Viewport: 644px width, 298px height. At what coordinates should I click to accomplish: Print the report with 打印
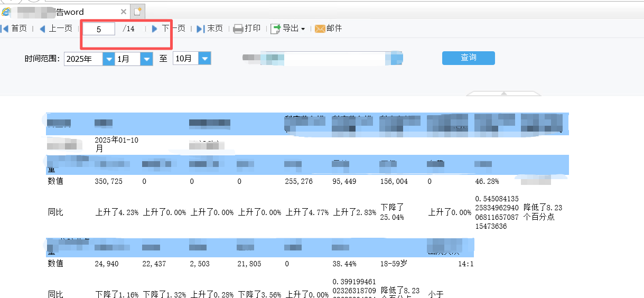pyautogui.click(x=247, y=29)
